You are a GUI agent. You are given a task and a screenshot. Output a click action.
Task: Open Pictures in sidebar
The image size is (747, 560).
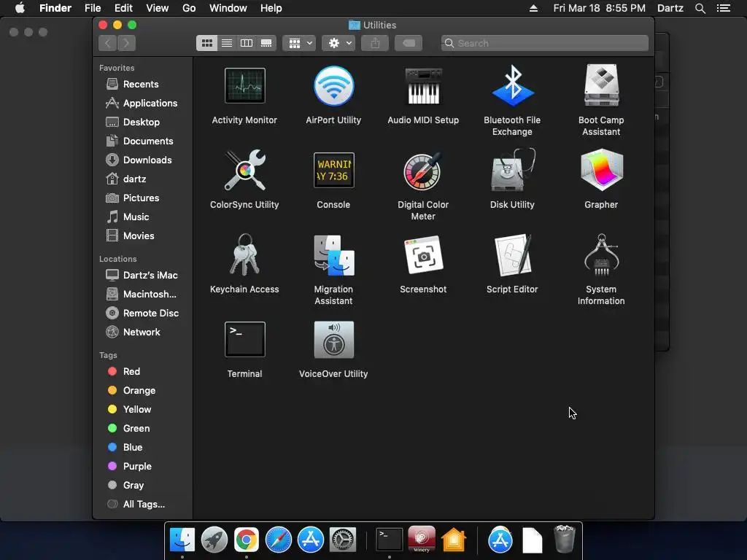(141, 198)
